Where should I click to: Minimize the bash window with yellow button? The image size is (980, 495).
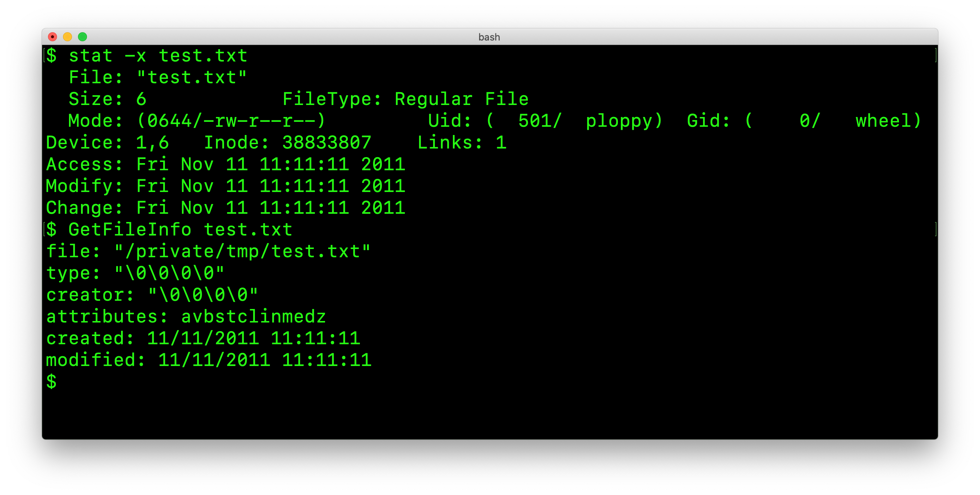[x=67, y=37]
